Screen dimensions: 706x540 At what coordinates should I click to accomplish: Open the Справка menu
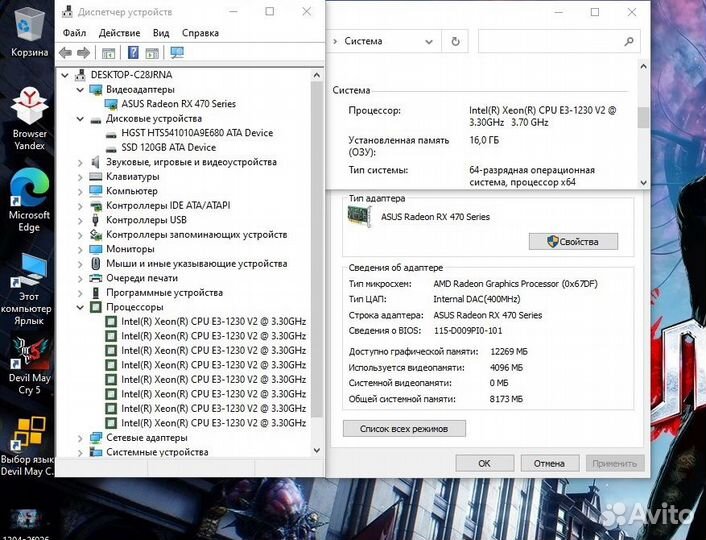pyautogui.click(x=200, y=33)
